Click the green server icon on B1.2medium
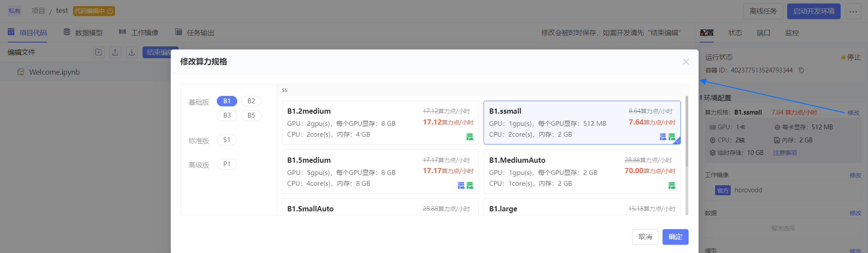This screenshot has width=868, height=253. point(470,137)
